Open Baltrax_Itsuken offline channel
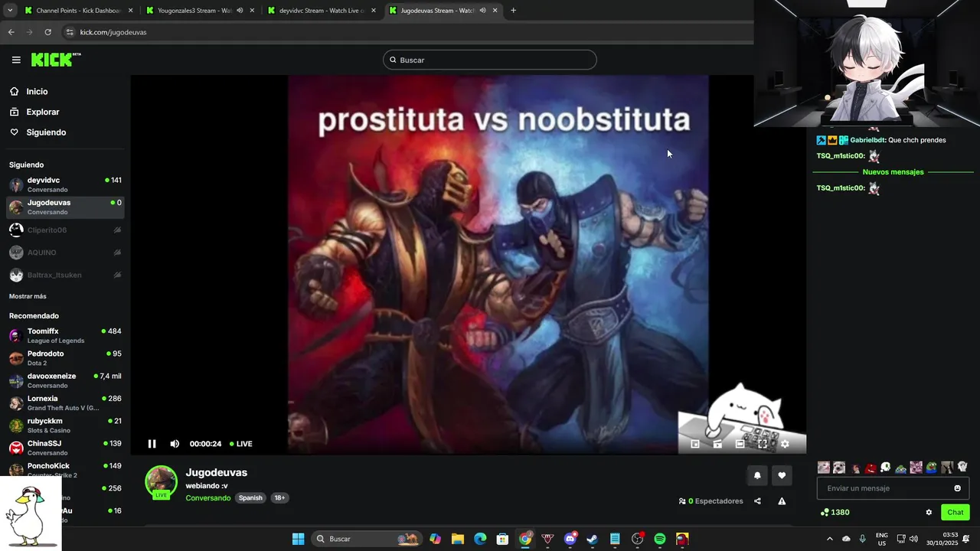 click(65, 275)
